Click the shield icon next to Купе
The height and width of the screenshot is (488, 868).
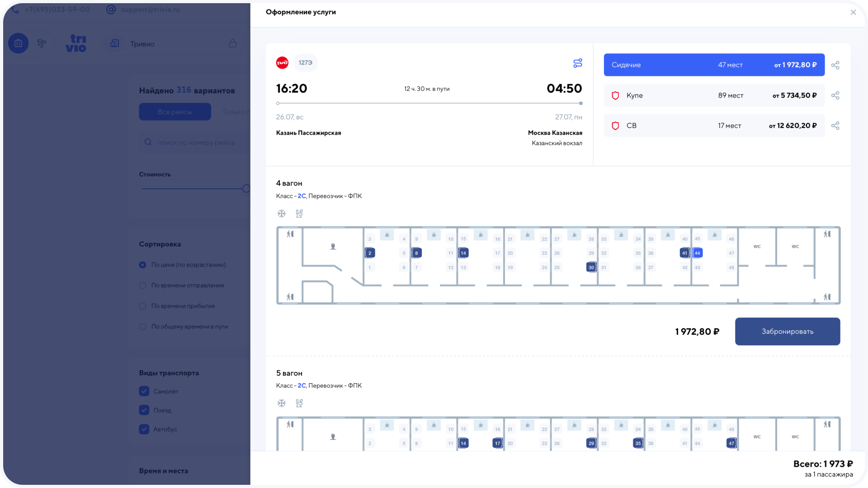pyautogui.click(x=615, y=95)
